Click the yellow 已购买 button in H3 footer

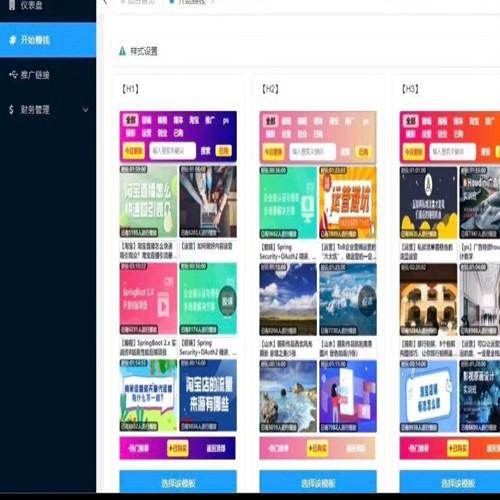[x=458, y=449]
